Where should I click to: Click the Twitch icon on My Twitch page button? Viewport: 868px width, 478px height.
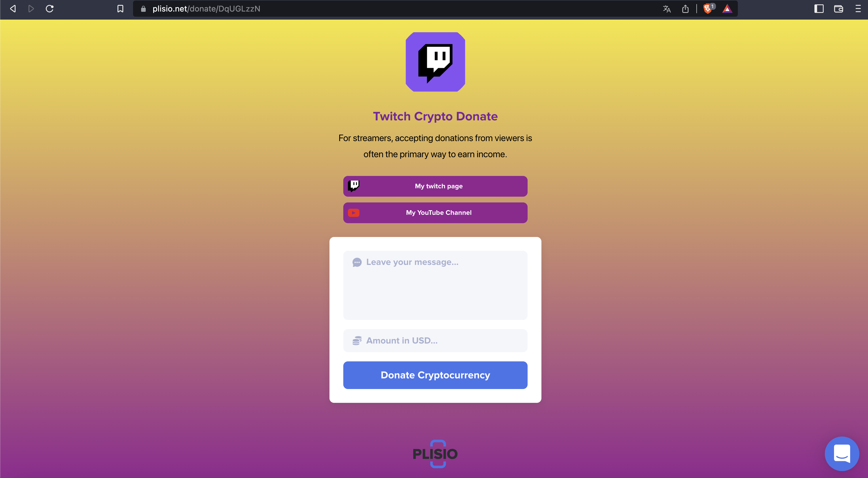tap(354, 185)
